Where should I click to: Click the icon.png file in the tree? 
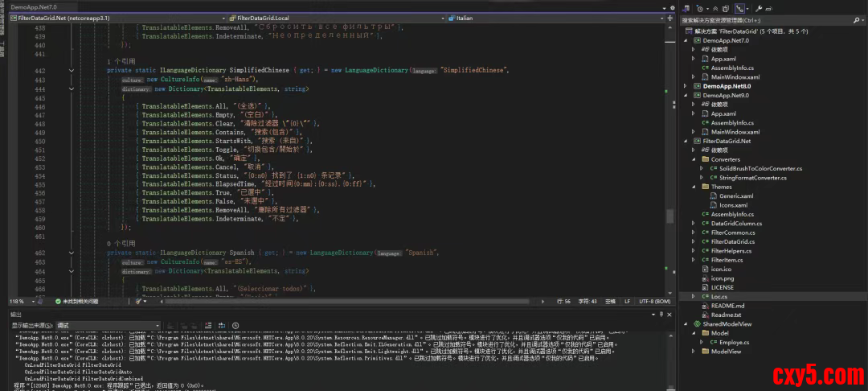pyautogui.click(x=722, y=278)
